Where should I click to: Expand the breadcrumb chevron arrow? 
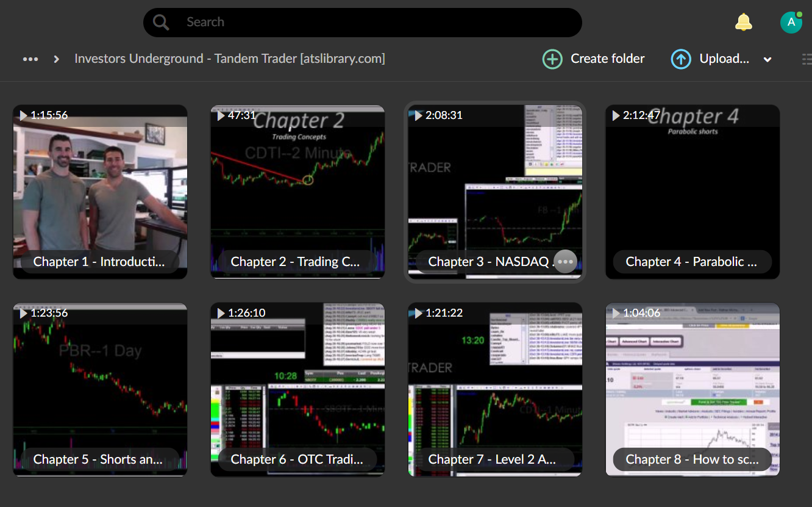click(57, 59)
